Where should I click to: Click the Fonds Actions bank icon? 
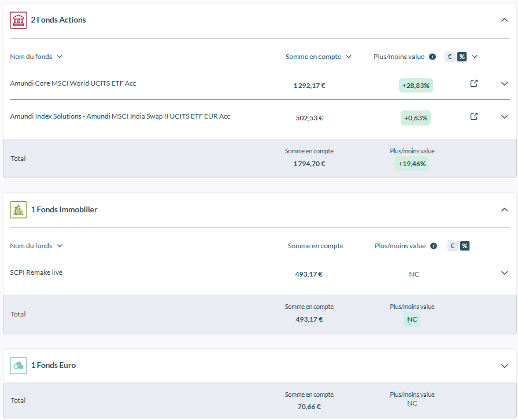click(x=18, y=20)
